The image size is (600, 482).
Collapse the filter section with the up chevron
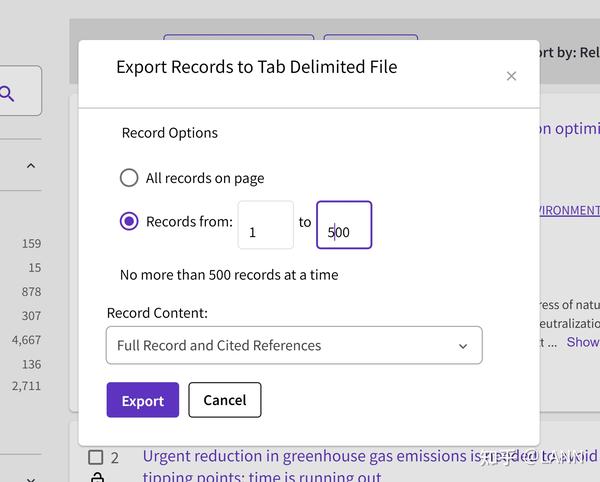[x=30, y=166]
